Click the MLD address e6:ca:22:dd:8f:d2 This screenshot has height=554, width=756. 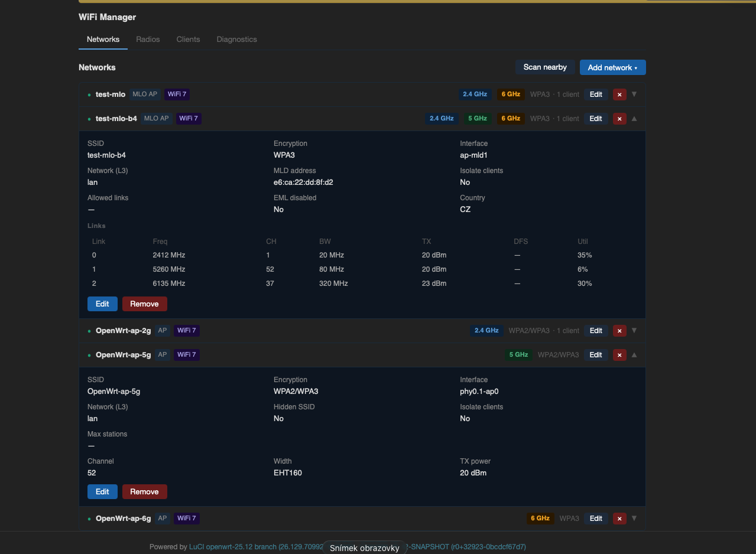[x=303, y=183]
